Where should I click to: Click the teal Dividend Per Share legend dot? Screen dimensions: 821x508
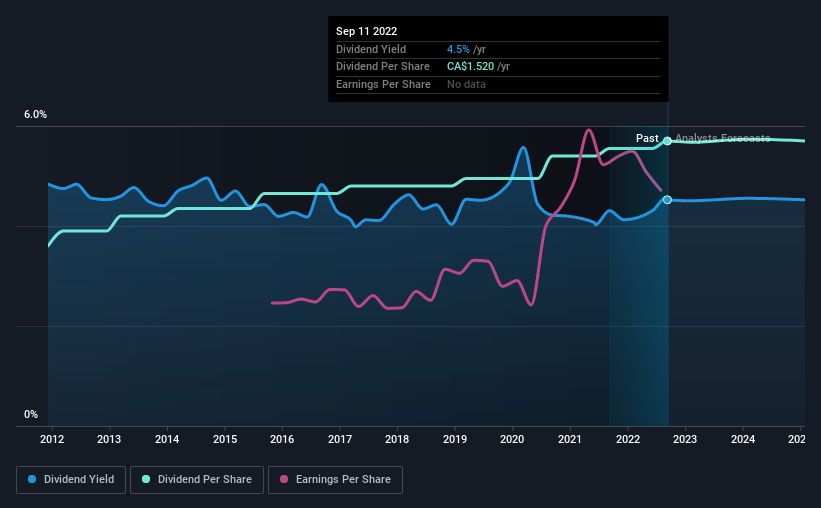coord(146,479)
